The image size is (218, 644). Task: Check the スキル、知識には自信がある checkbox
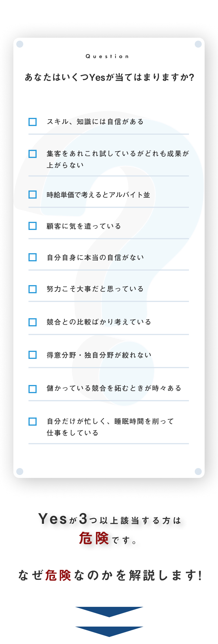33,122
